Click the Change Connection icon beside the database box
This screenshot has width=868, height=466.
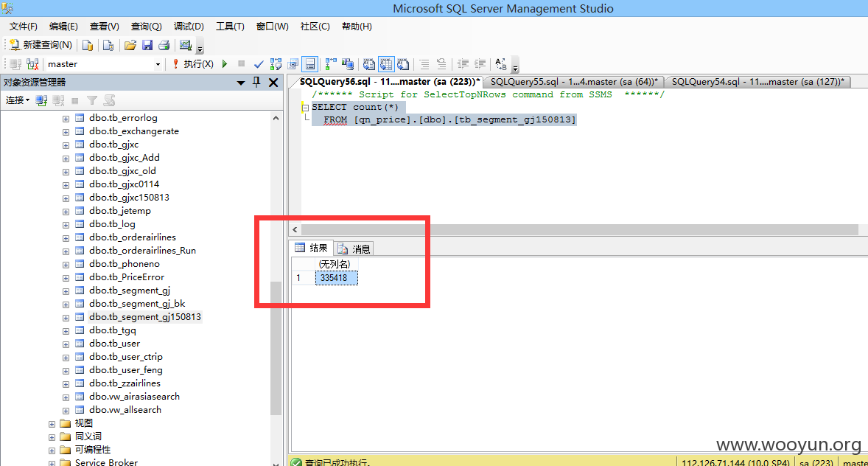coord(32,64)
